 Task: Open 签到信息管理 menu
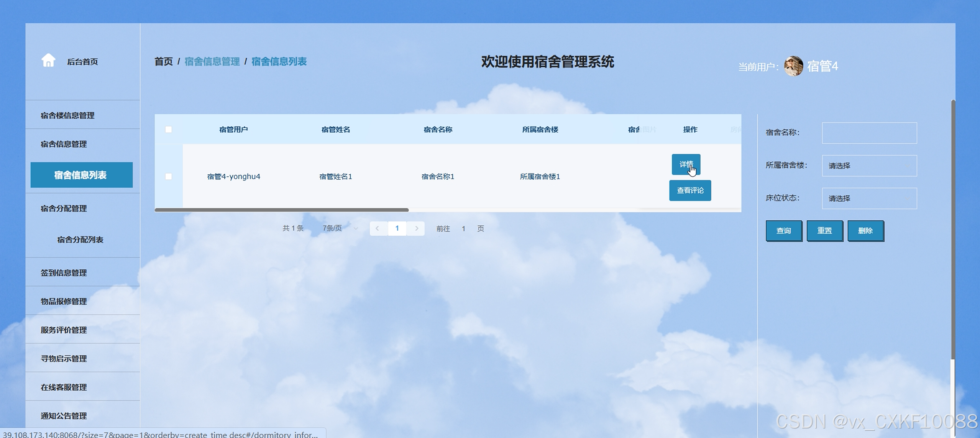point(64,273)
